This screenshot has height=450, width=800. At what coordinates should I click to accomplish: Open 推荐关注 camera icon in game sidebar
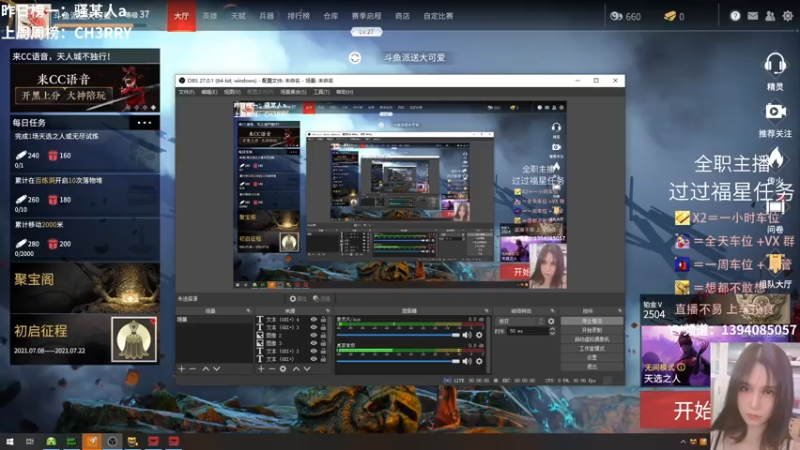coord(775,111)
